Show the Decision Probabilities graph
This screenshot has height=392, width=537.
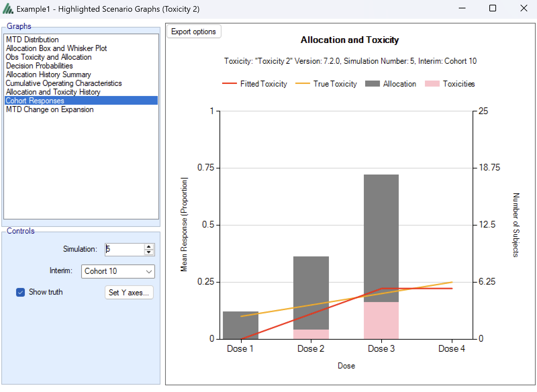click(39, 66)
